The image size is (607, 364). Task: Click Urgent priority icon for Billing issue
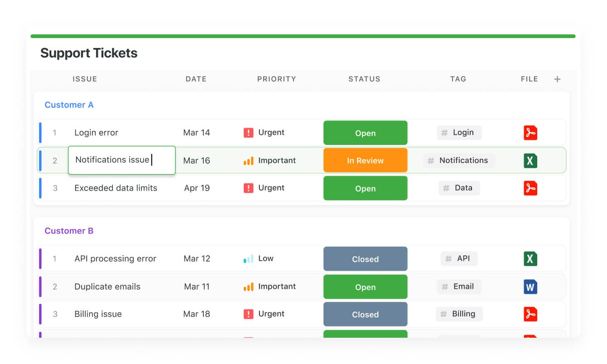tap(248, 314)
